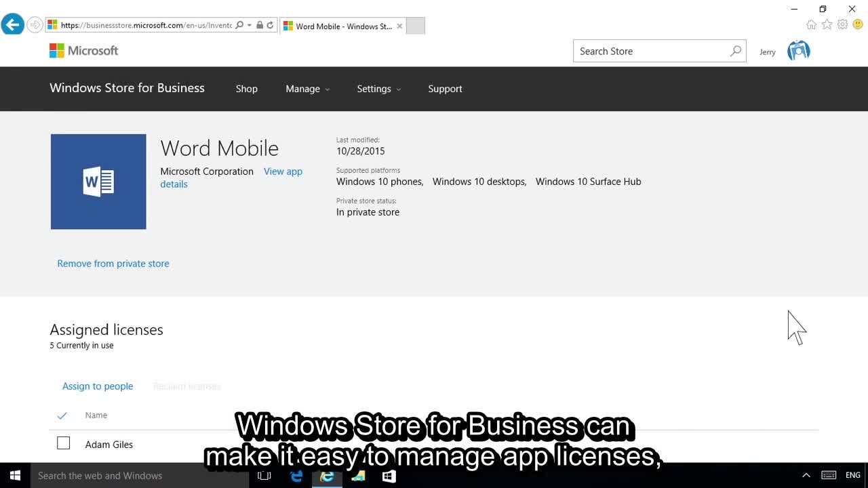Open Microsoft Edge from the taskbar
This screenshot has height=488, width=868.
tap(296, 476)
